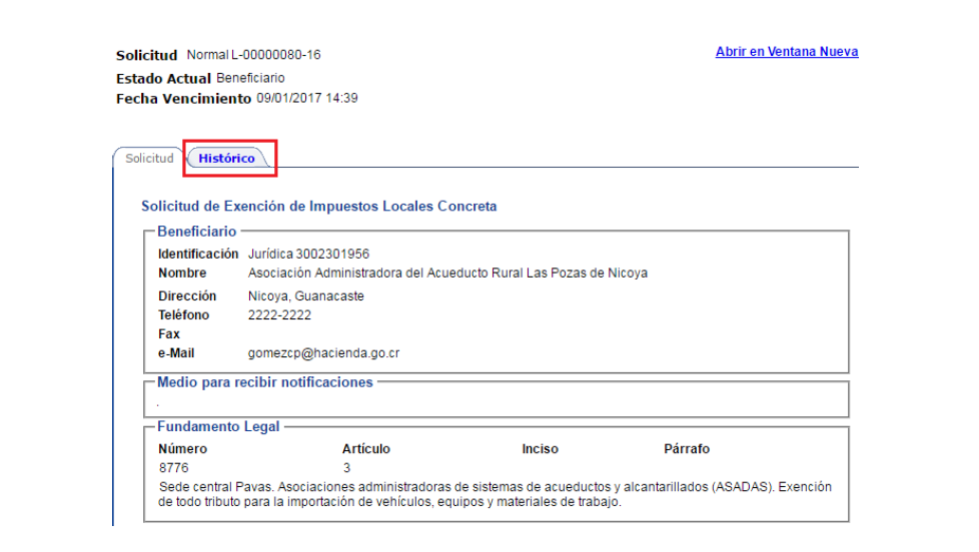Select the Solicitud tab

click(x=149, y=159)
